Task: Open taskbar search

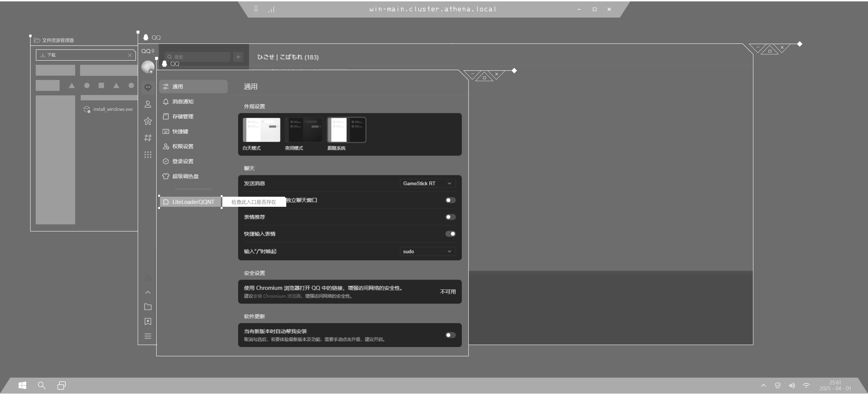Action: pos(41,386)
